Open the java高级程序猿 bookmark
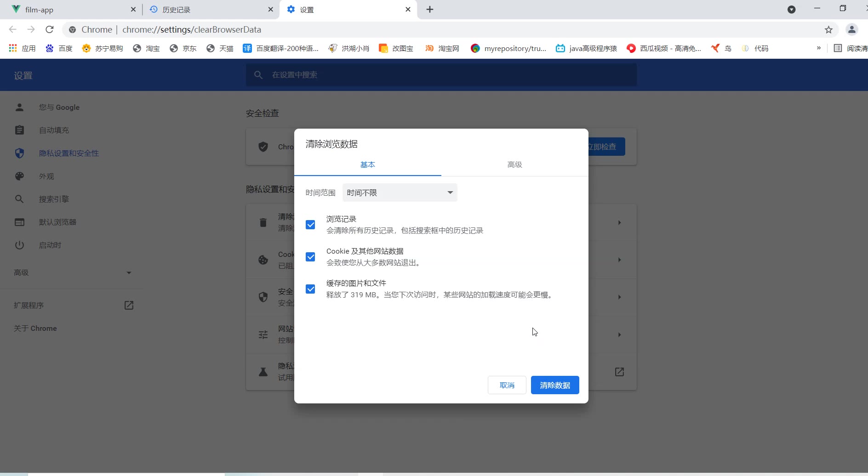 coord(586,48)
